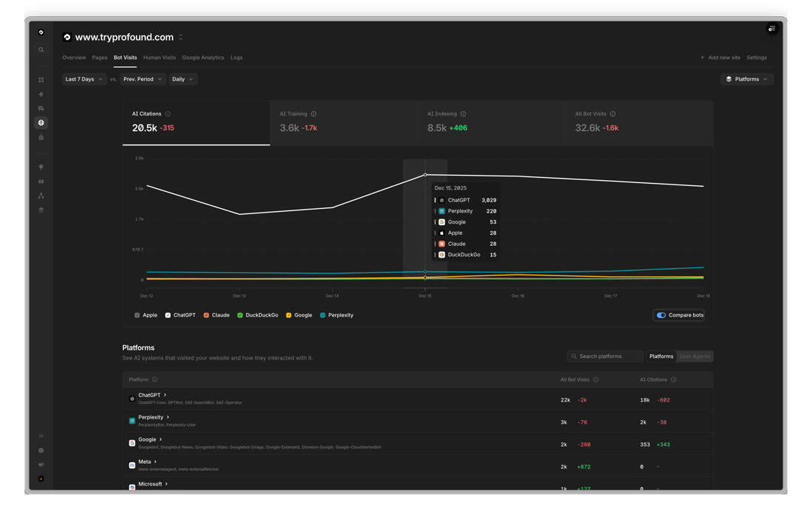
Task: Open the Platforms filter dropdown at top right
Action: (747, 79)
